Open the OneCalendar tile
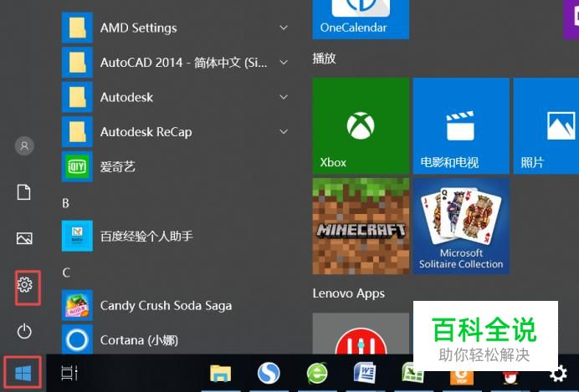This screenshot has height=392, width=579. pyautogui.click(x=361, y=19)
